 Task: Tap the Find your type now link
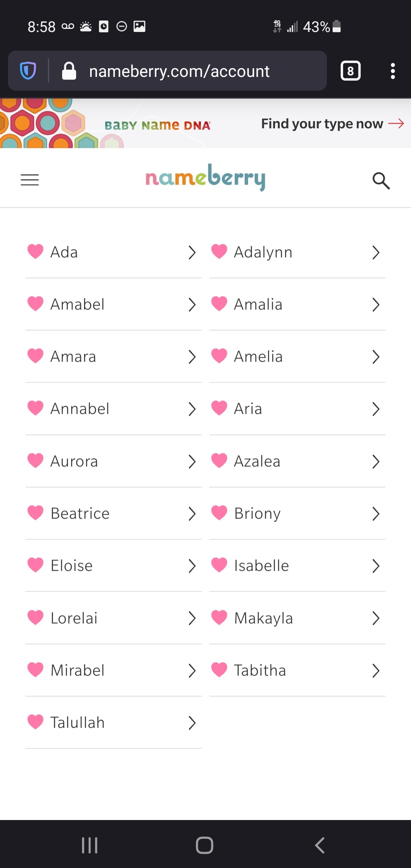(332, 124)
